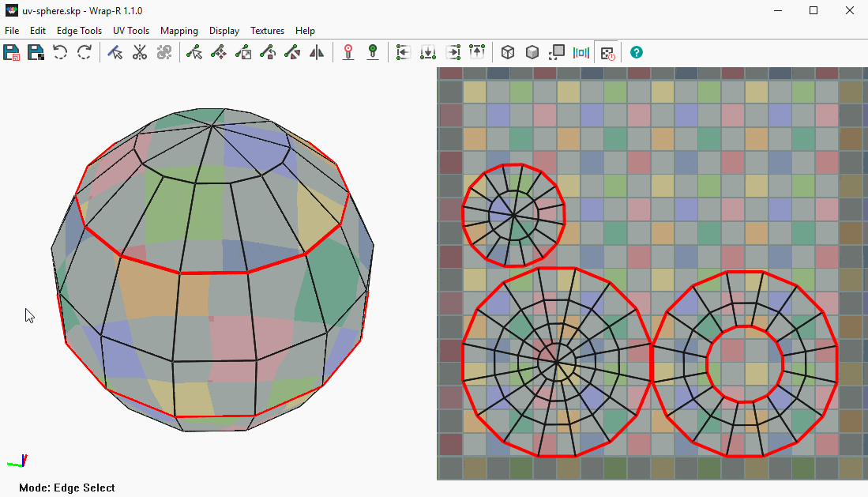Image resolution: width=868 pixels, height=497 pixels.
Task: Click the Mirror UV flip icon
Action: pyautogui.click(x=317, y=53)
